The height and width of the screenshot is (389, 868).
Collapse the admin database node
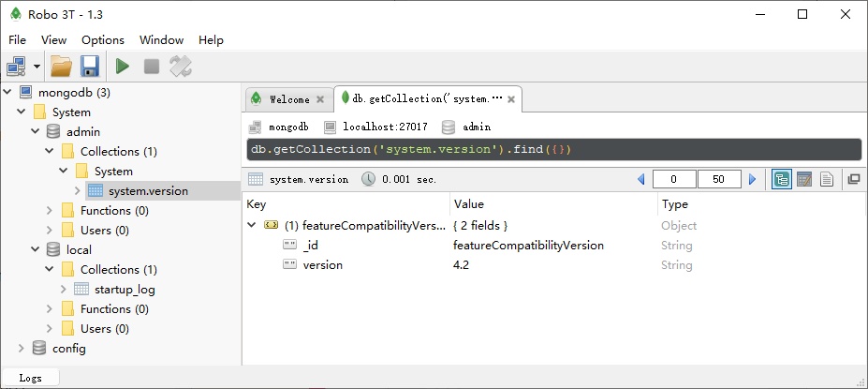37,132
